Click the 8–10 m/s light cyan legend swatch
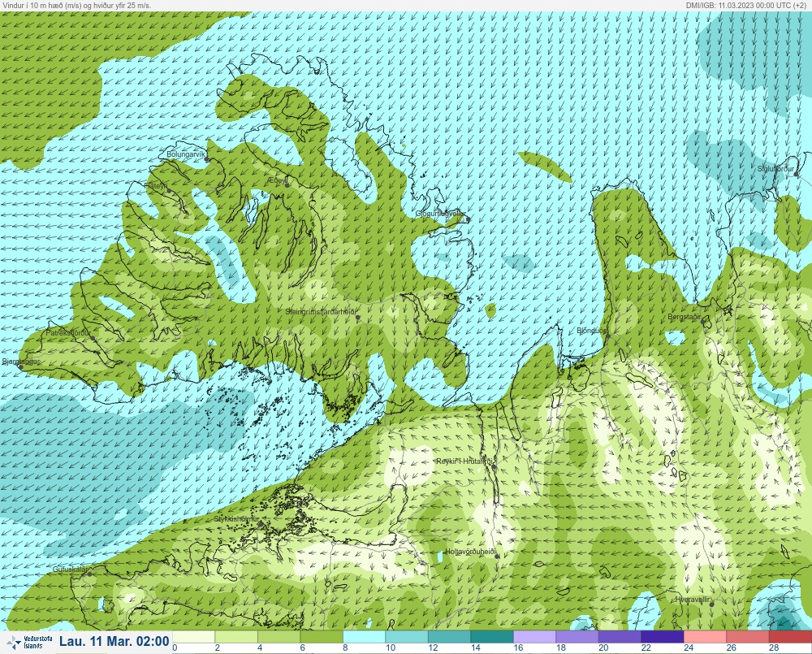The height and width of the screenshot is (654, 812). tap(364, 636)
